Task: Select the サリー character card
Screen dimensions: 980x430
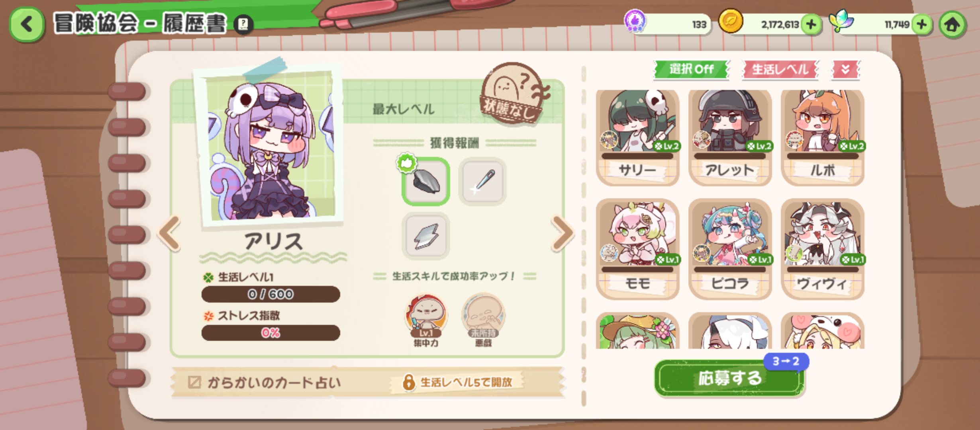Action: pyautogui.click(x=637, y=137)
